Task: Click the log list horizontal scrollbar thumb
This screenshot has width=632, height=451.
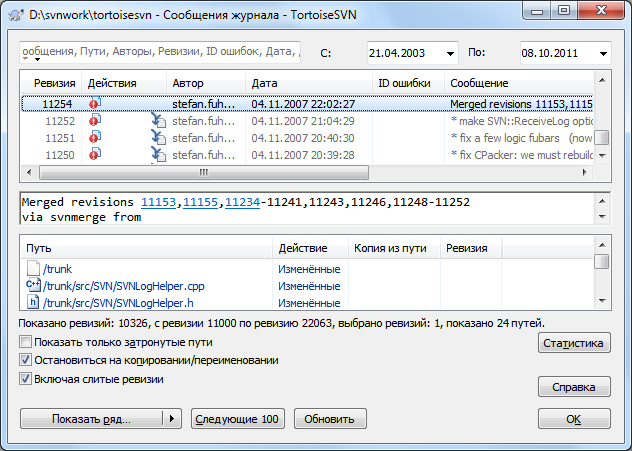Action: (x=204, y=173)
